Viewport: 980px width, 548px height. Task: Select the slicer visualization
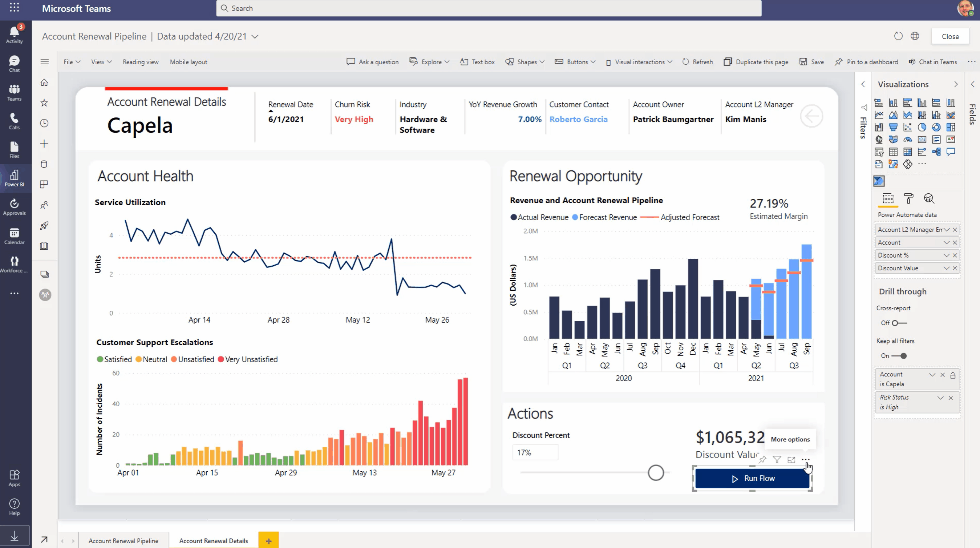pos(879,152)
